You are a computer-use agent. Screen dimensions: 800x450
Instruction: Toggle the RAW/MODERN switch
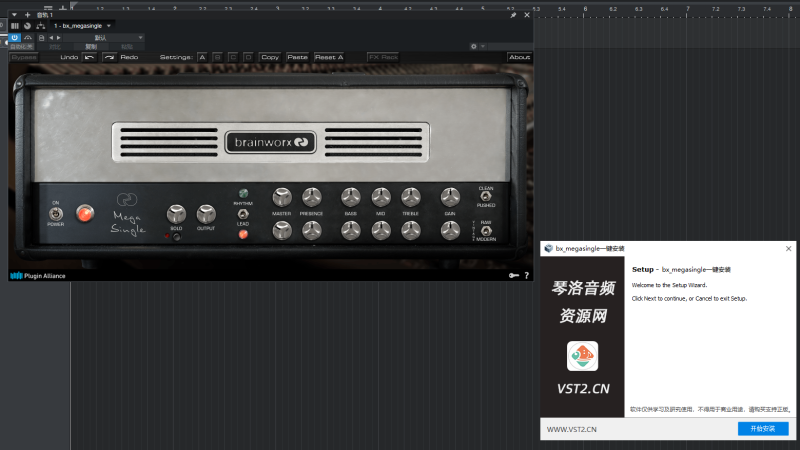tap(486, 231)
